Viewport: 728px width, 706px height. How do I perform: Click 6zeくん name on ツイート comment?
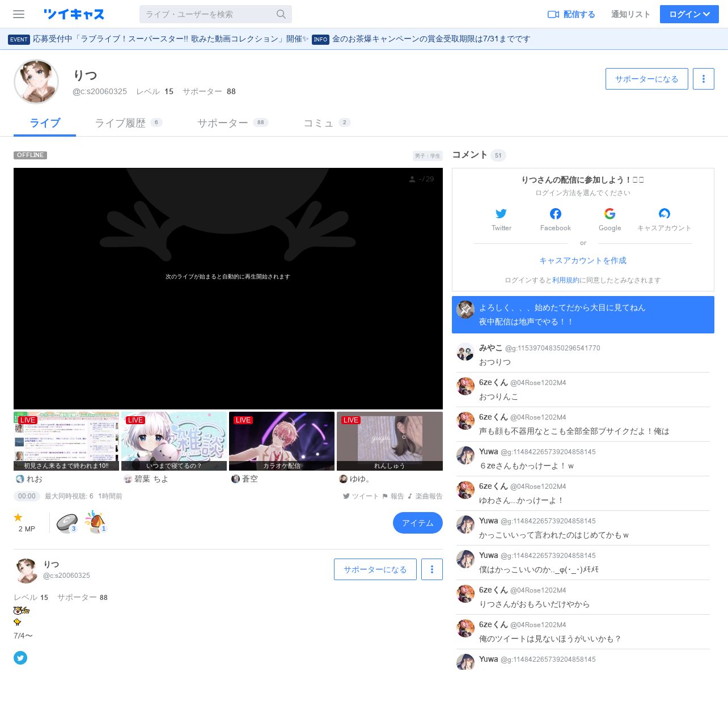point(493,624)
